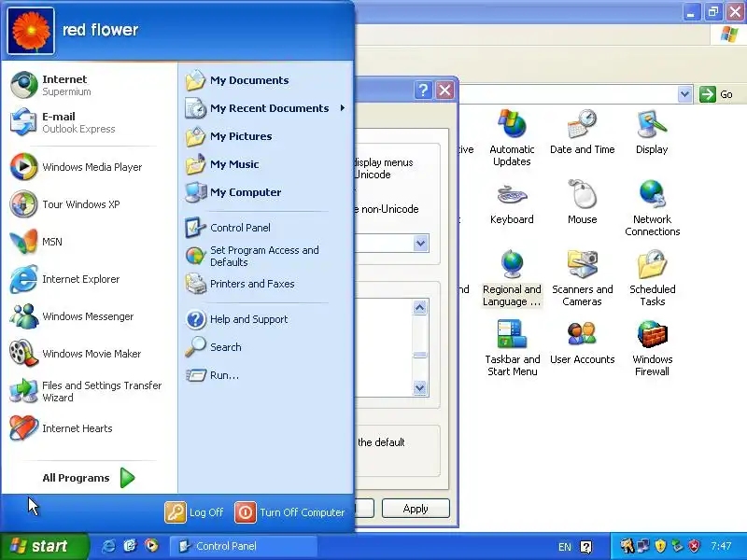Open Help and Support
The width and height of the screenshot is (747, 560).
tap(266, 319)
